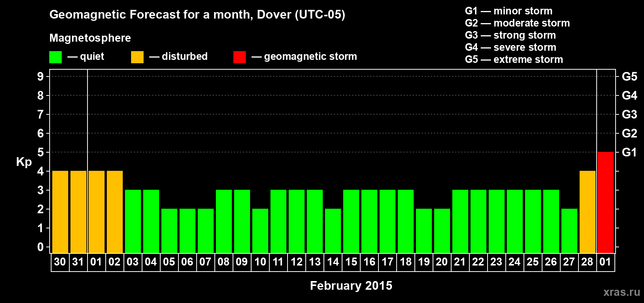Click the 'February 2015' axis caption
The height and width of the screenshot is (303, 644).
[351, 286]
